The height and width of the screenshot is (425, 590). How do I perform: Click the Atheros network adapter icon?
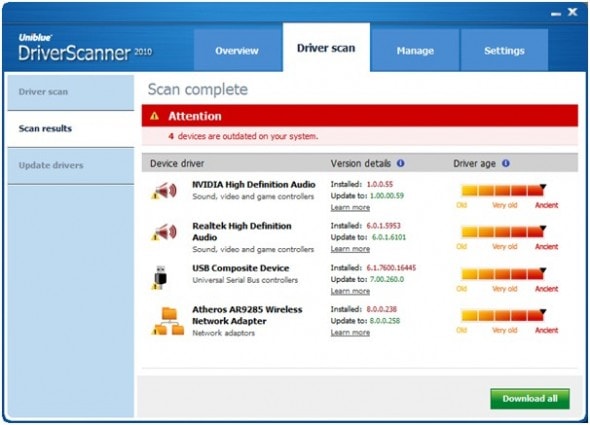(x=168, y=321)
